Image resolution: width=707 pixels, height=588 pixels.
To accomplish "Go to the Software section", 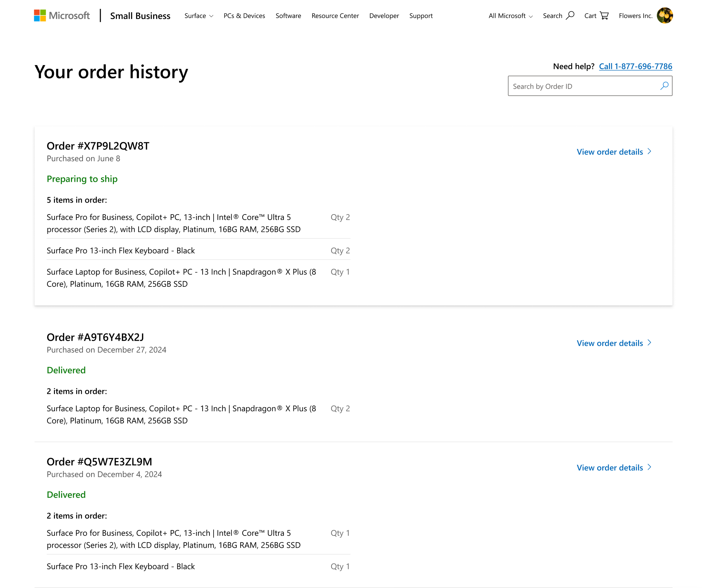I will [x=288, y=16].
